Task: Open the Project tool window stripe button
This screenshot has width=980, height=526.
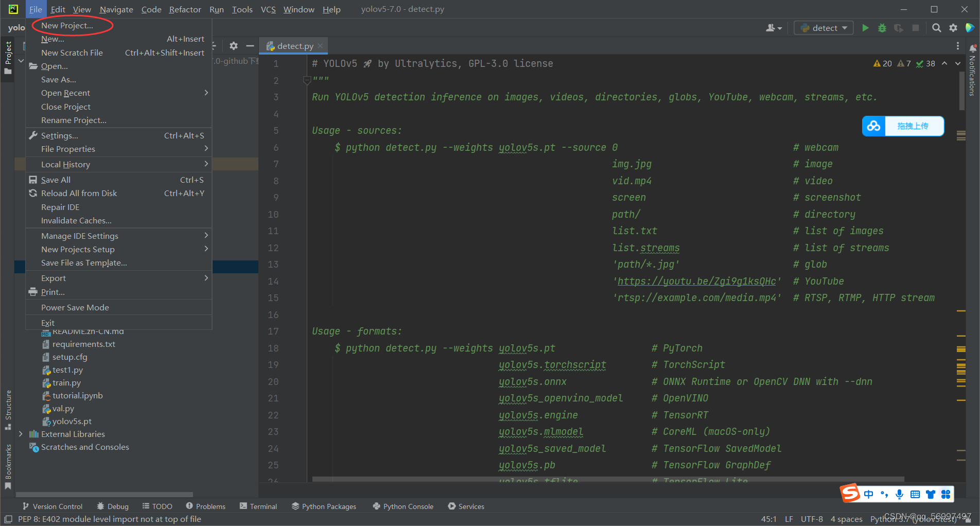Action: tap(8, 58)
